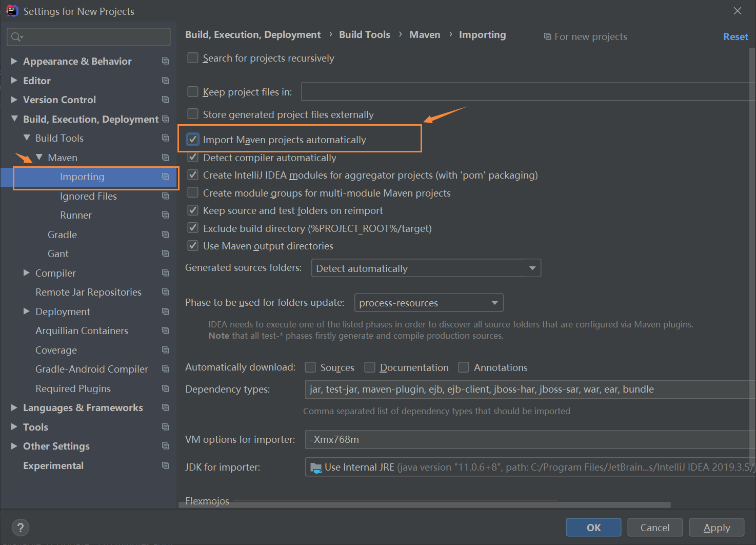Click the project-level icon beside Runner

click(165, 215)
